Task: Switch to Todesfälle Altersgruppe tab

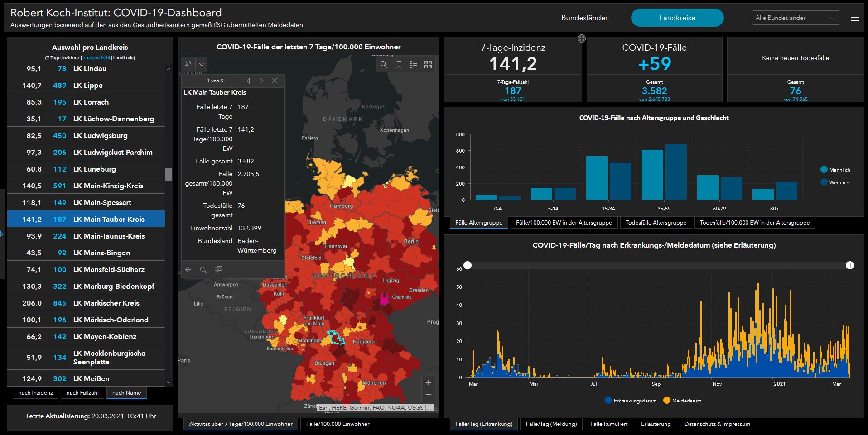Action: (656, 223)
